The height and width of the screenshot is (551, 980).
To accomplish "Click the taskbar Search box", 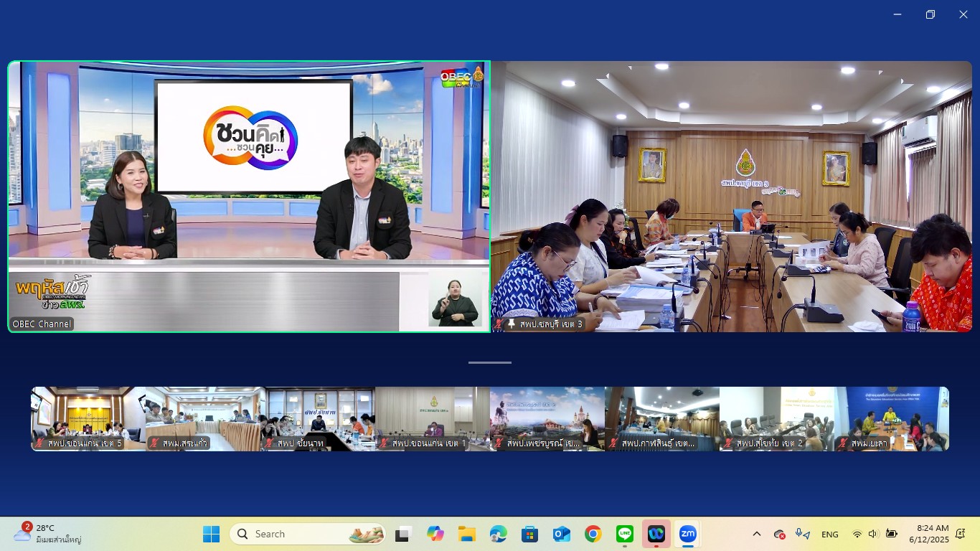I will [307, 534].
